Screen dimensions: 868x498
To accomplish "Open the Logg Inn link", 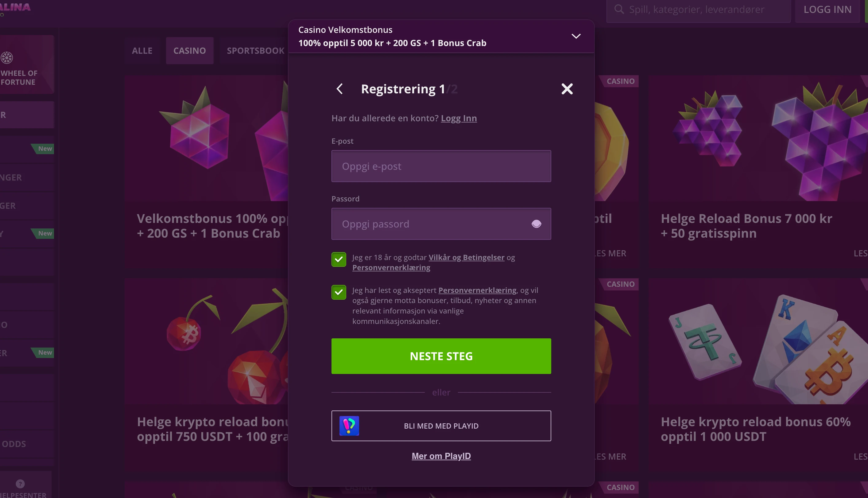I will [x=459, y=118].
